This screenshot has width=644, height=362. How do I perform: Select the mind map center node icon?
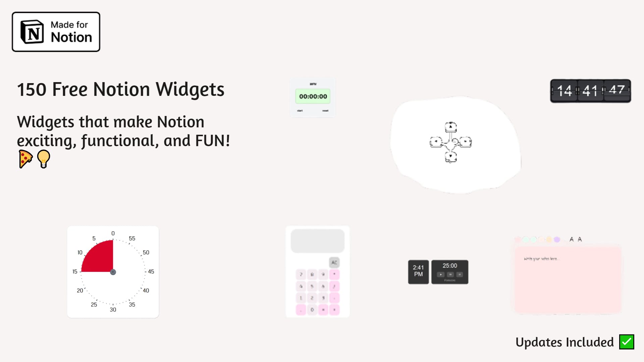pyautogui.click(x=451, y=142)
